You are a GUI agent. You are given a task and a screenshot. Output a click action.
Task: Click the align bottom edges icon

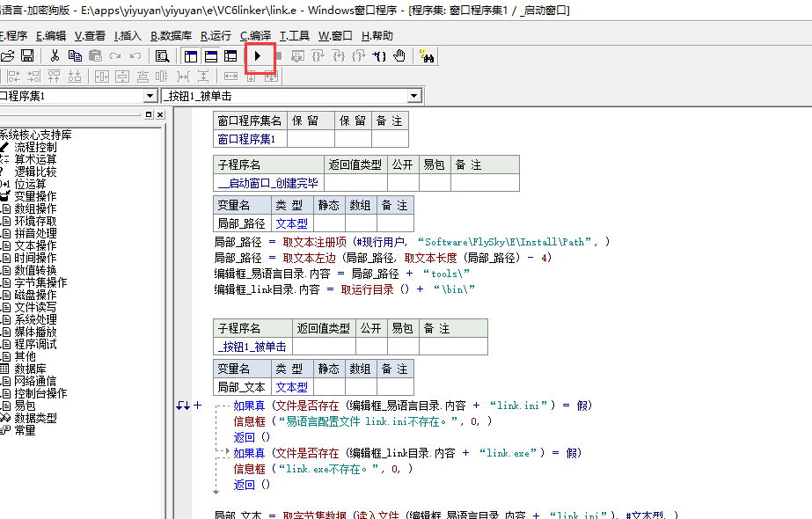(x=75, y=77)
